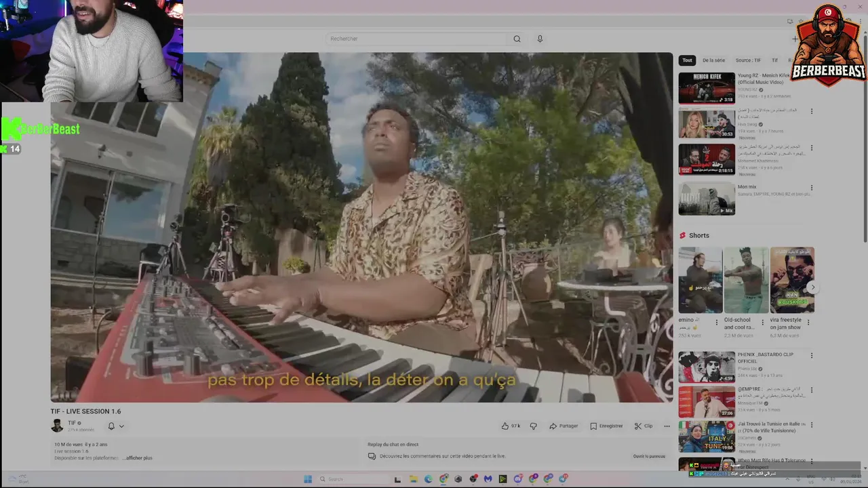868x488 pixels.
Task: Select the Source : TIF chip
Action: (748, 60)
